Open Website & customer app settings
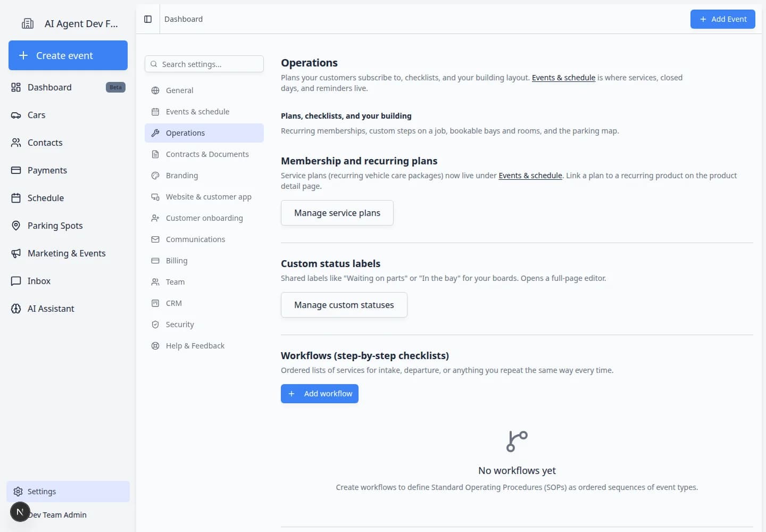The height and width of the screenshot is (532, 766). [204, 197]
